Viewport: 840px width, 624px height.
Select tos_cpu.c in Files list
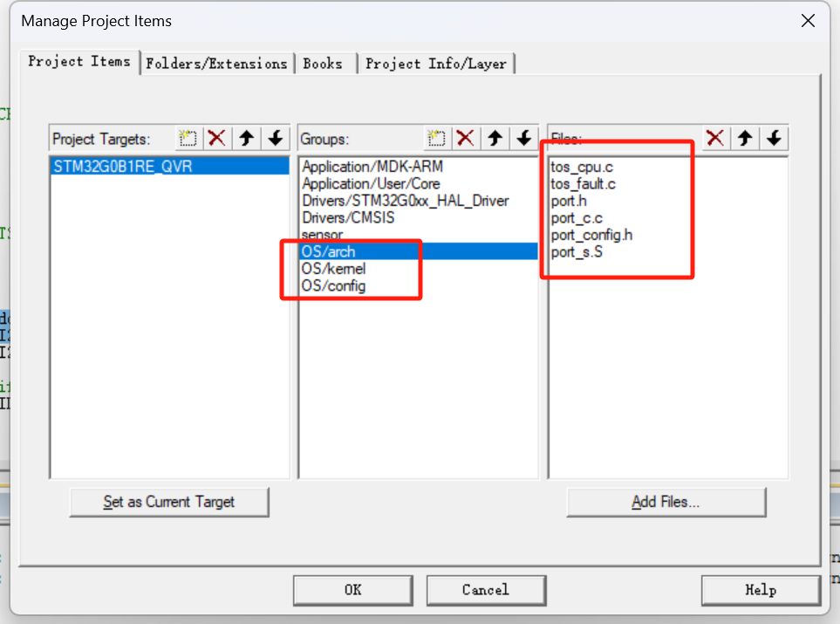[582, 167]
